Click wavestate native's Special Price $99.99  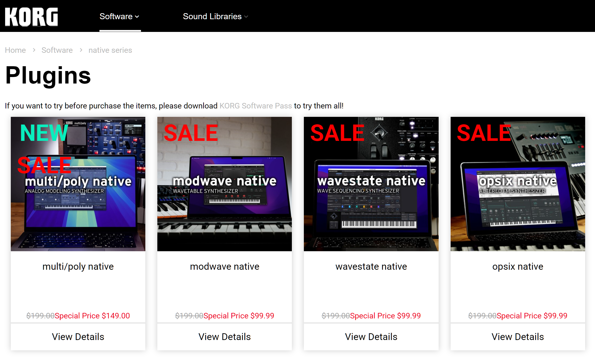click(x=385, y=316)
